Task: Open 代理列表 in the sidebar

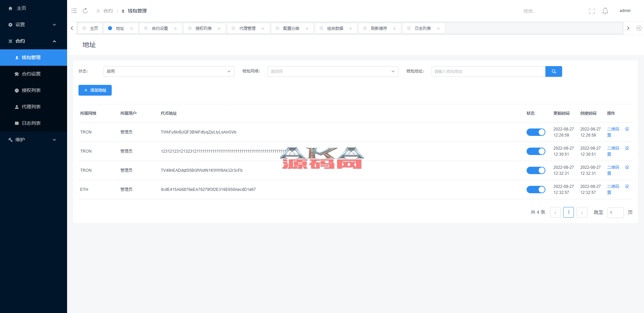Action: (31, 107)
